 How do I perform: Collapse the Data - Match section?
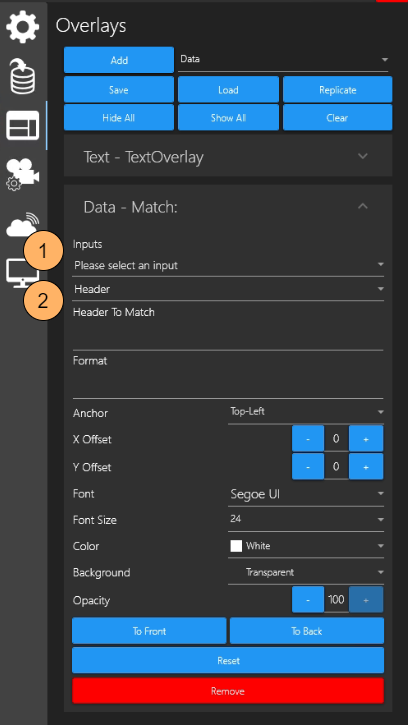click(x=363, y=206)
